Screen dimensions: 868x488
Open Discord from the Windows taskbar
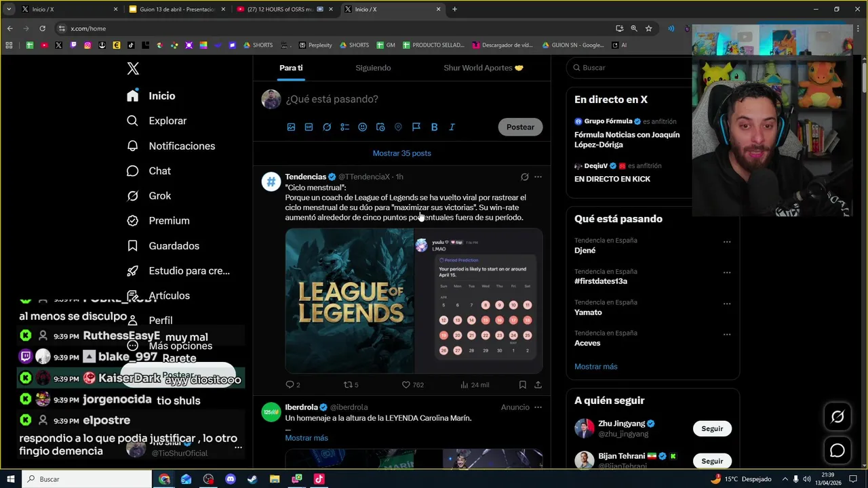click(231, 479)
